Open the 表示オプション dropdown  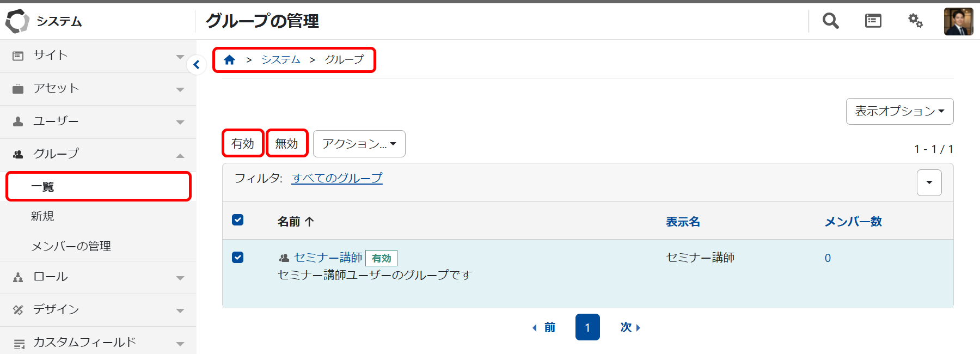[x=899, y=111]
